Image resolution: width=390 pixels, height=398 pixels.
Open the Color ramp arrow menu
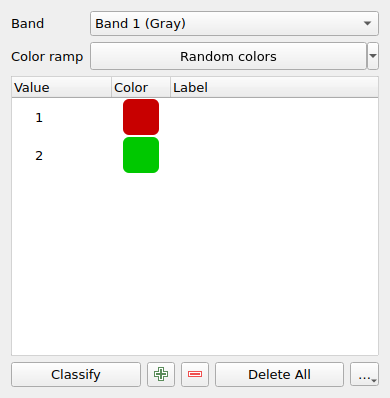pyautogui.click(x=373, y=56)
